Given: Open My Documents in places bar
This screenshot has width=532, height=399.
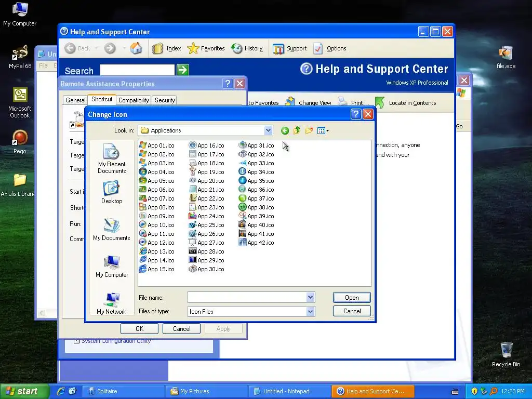Looking at the screenshot, I should 112,229.
